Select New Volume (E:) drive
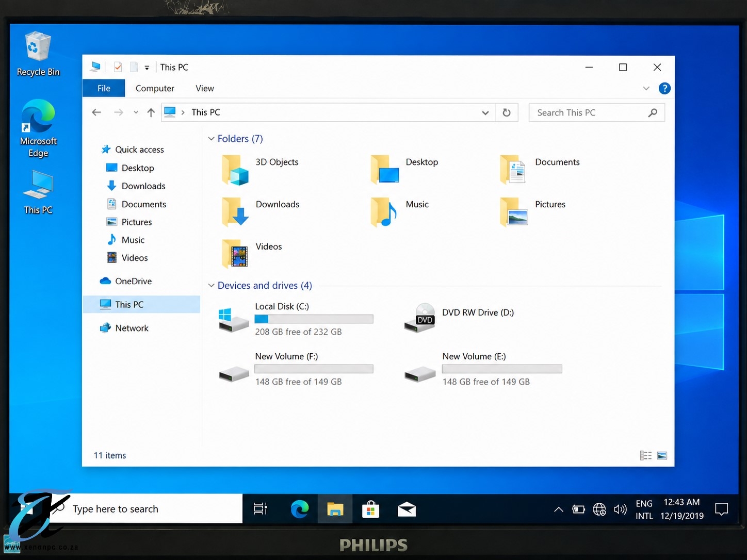This screenshot has width=747, height=560. click(483, 369)
